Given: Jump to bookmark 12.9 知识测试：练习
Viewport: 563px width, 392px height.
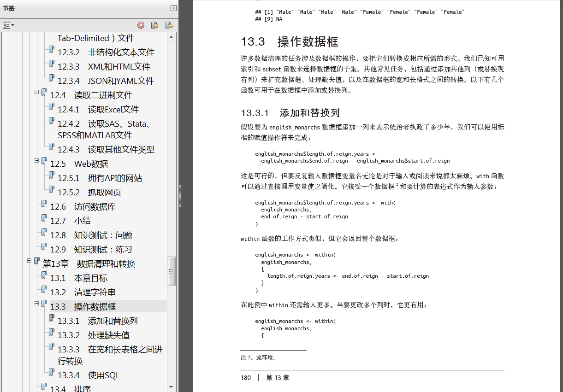Looking at the screenshot, I should pos(91,250).
